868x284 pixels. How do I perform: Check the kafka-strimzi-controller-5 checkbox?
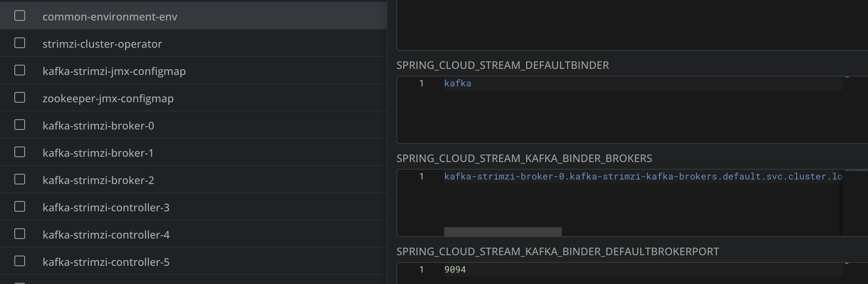click(20, 261)
